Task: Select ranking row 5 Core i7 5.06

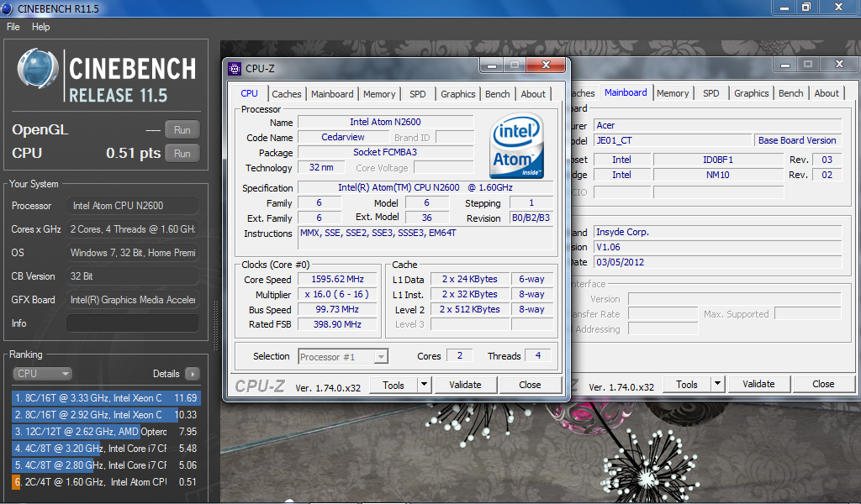Action: click(x=106, y=465)
